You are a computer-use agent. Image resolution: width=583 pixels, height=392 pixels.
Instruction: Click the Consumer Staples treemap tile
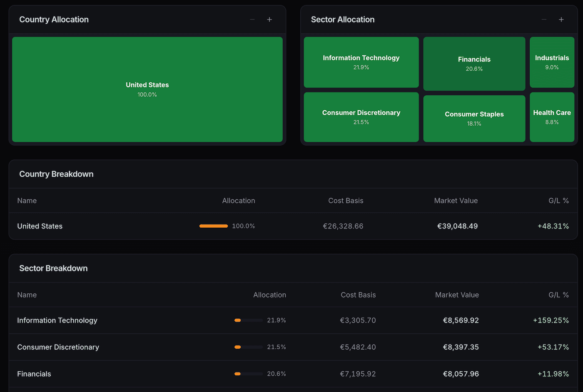coord(474,119)
